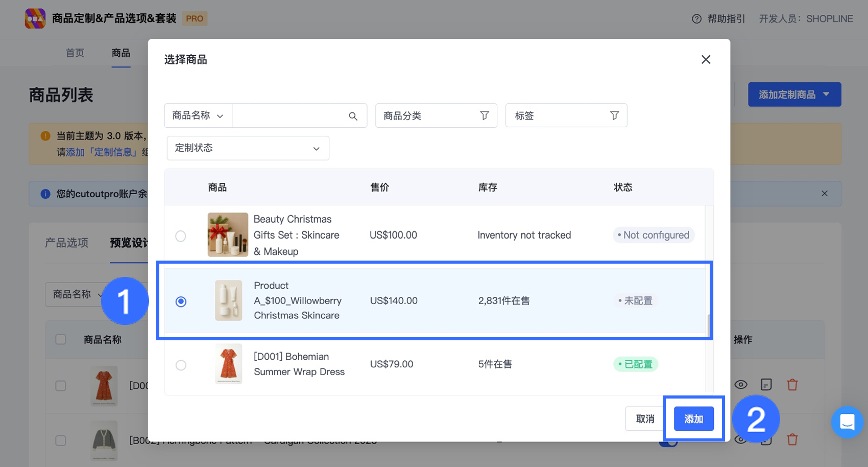
Task: Select the Product A Willowberry radio button
Action: pos(181,301)
